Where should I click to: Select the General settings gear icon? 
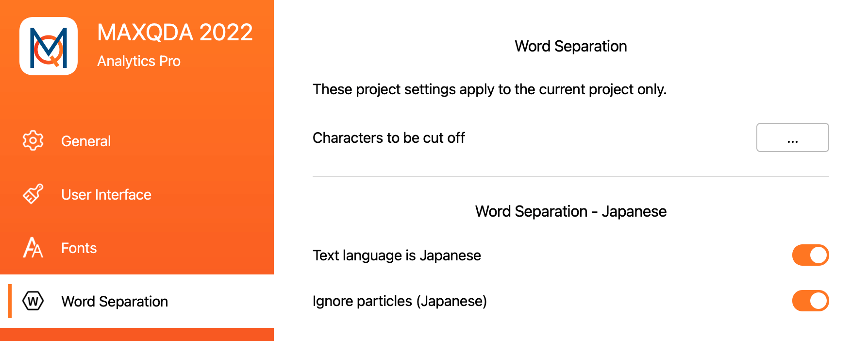[33, 140]
